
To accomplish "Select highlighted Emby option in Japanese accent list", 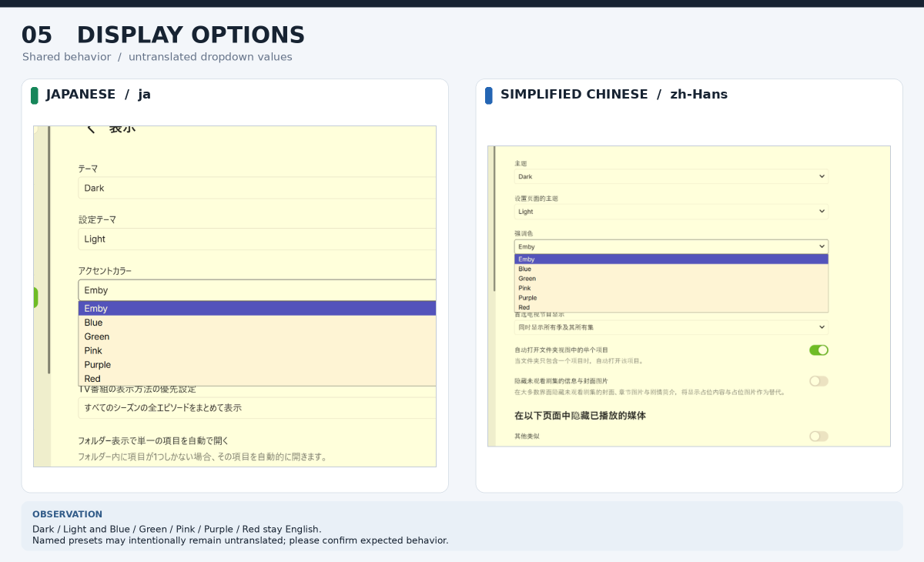I will pos(257,309).
